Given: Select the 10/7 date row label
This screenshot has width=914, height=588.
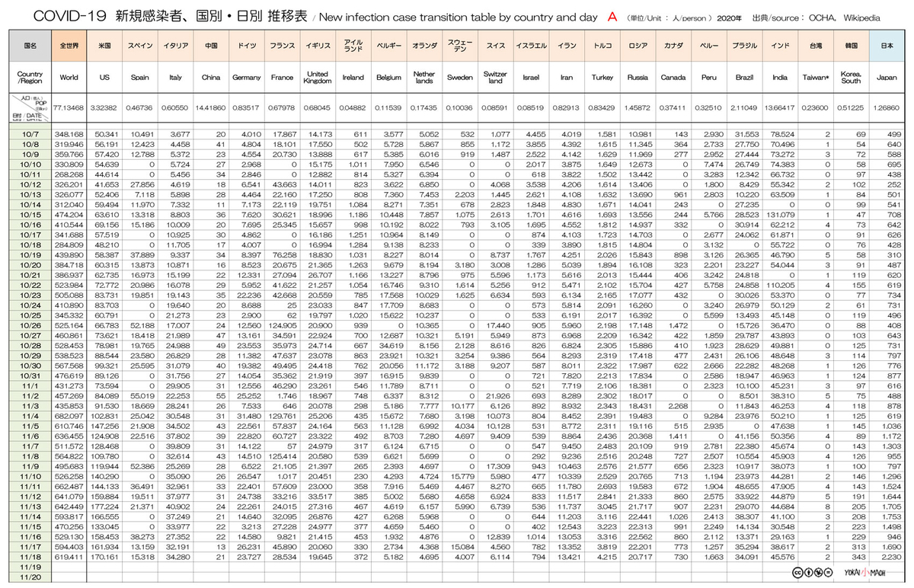Looking at the screenshot, I should click(30, 133).
